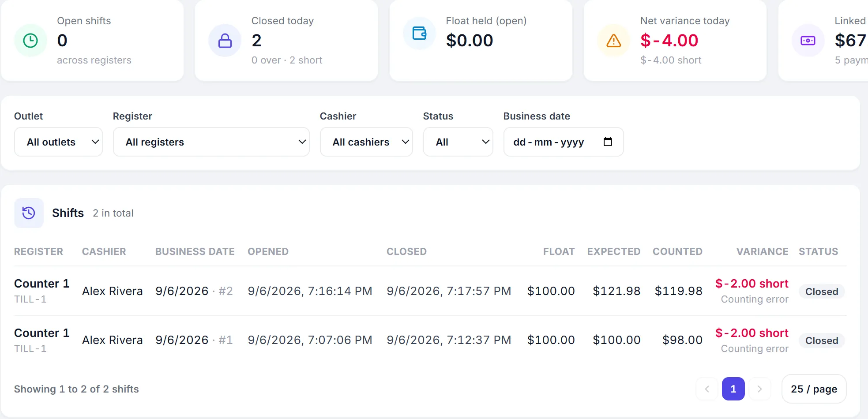Image resolution: width=868 pixels, height=419 pixels.
Task: Open the 25 / page size selector
Action: click(814, 389)
